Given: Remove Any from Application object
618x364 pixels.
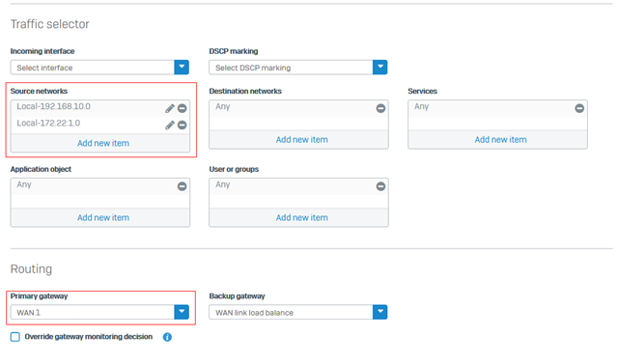Looking at the screenshot, I should [x=183, y=186].
